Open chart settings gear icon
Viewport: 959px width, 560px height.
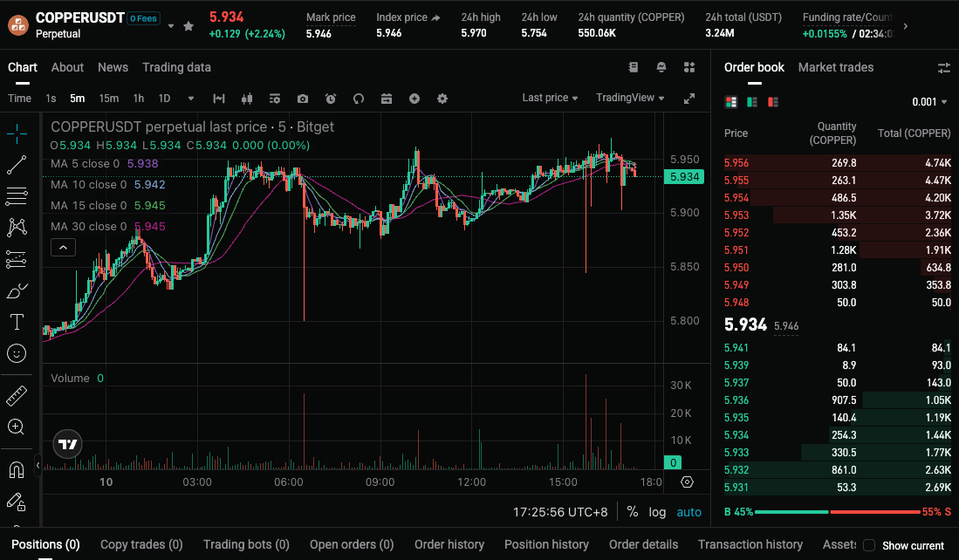coord(442,98)
